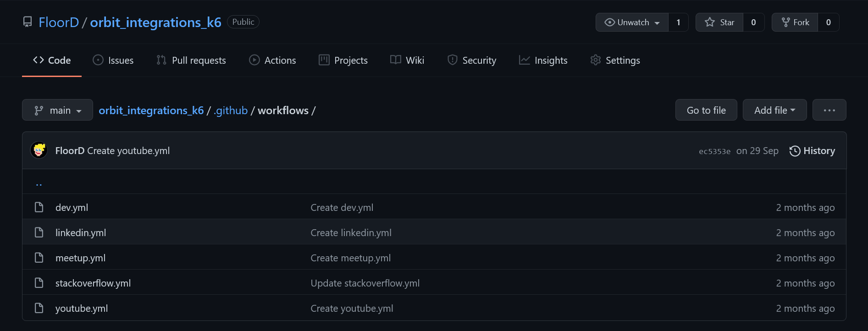Click the '2 months ago' timestamp for dev.yml
The image size is (868, 331).
805,207
